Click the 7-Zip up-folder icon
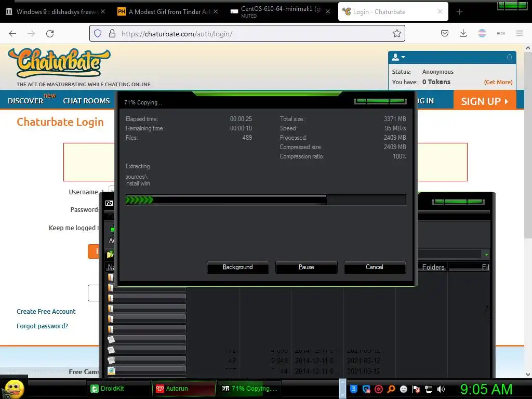Screen dimensions: 532x399 110,254
